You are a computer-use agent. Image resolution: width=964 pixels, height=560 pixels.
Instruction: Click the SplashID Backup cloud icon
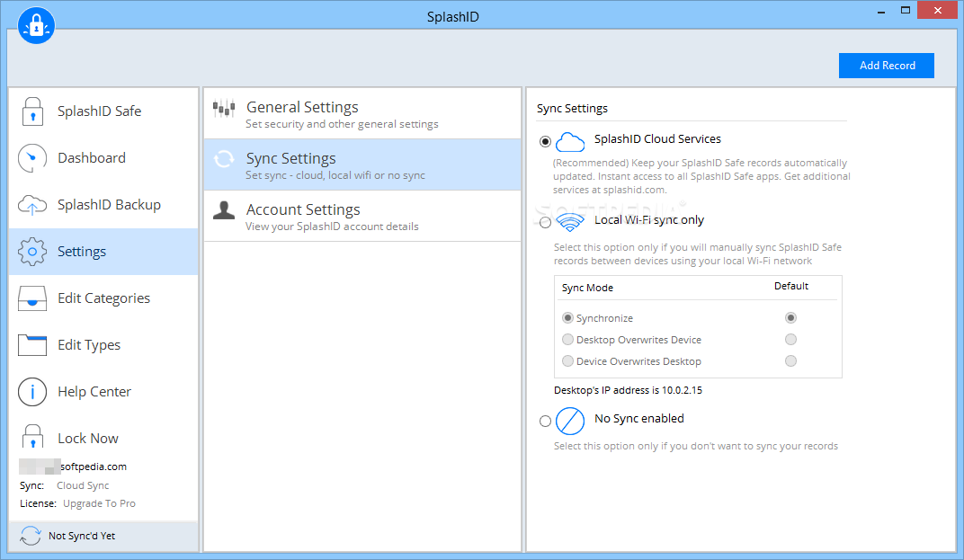(x=32, y=205)
